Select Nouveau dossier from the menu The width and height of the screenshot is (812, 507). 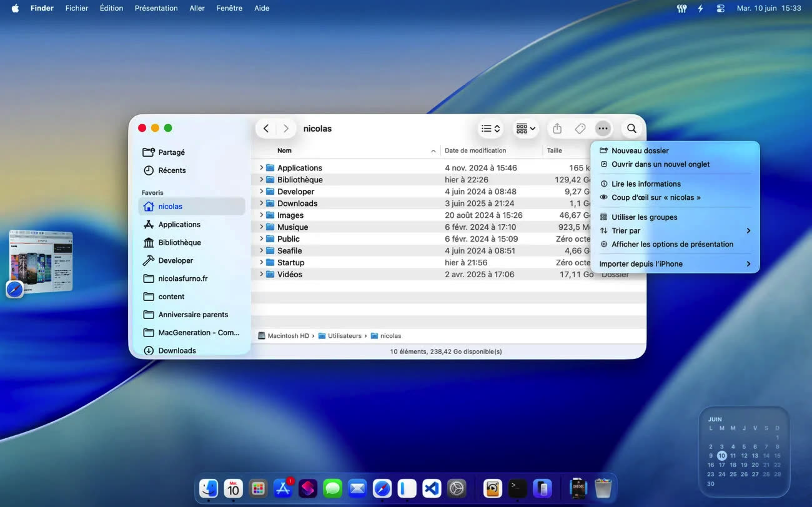pyautogui.click(x=640, y=150)
